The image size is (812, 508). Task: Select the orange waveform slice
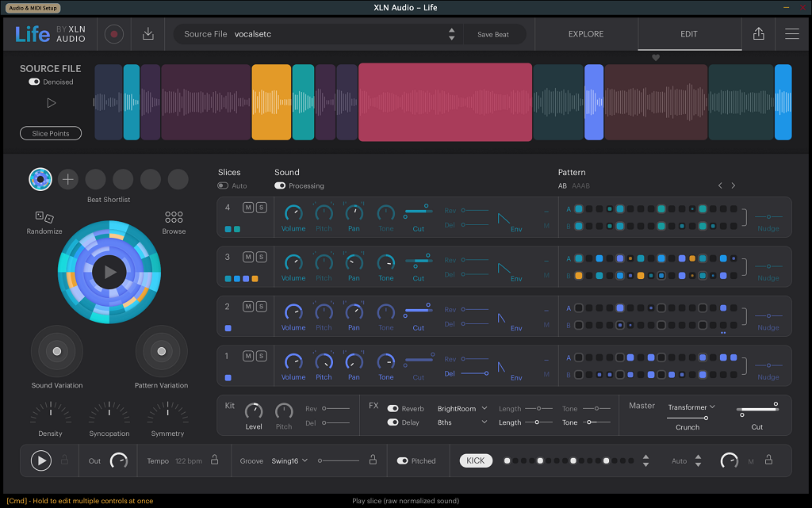click(x=271, y=102)
